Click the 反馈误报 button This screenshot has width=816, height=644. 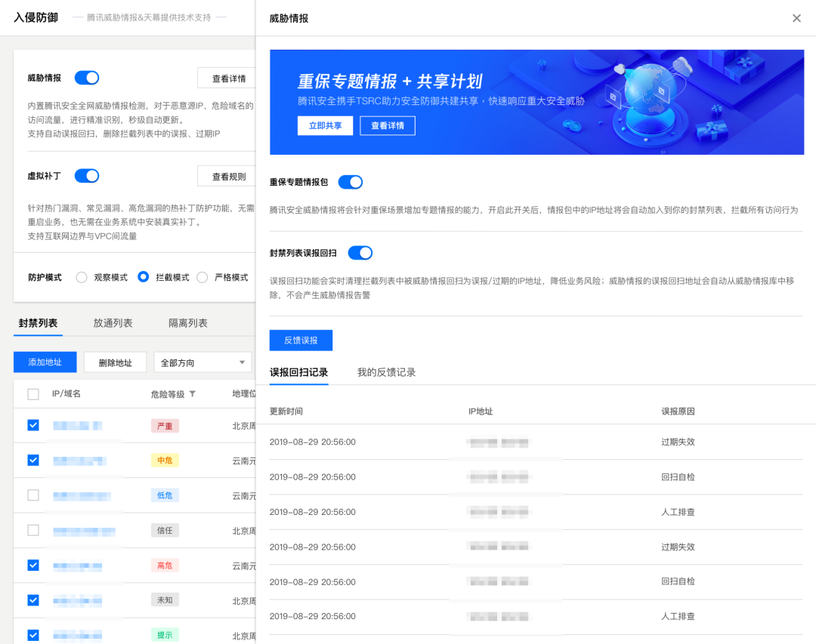tap(301, 340)
